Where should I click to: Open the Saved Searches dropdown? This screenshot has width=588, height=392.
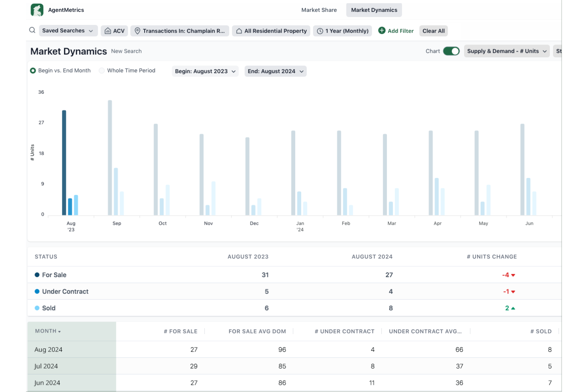(68, 31)
